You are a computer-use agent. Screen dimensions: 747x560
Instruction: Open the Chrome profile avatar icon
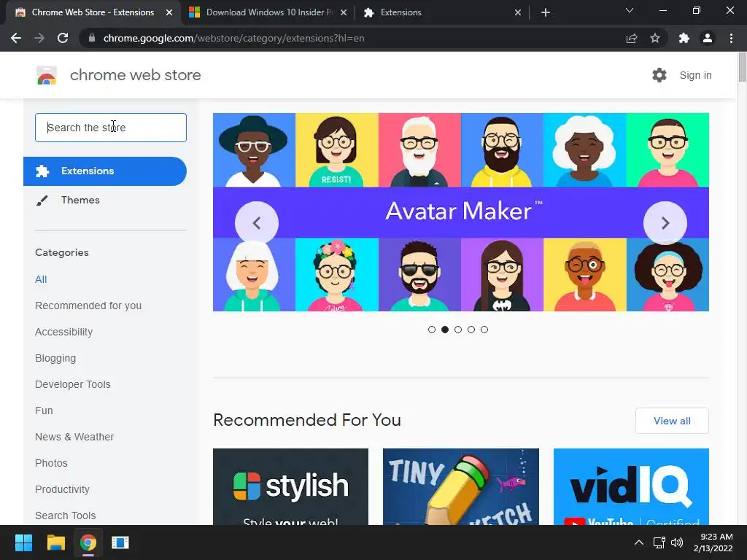708,38
